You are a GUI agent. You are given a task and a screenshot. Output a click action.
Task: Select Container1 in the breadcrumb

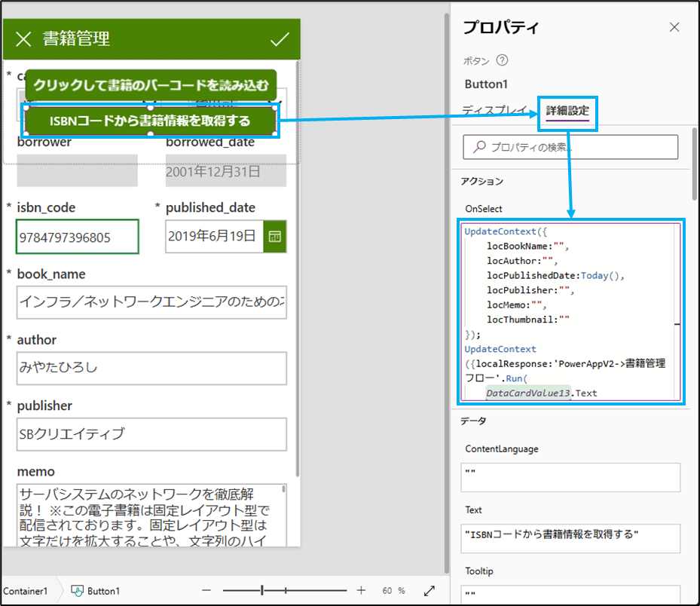pos(26,591)
